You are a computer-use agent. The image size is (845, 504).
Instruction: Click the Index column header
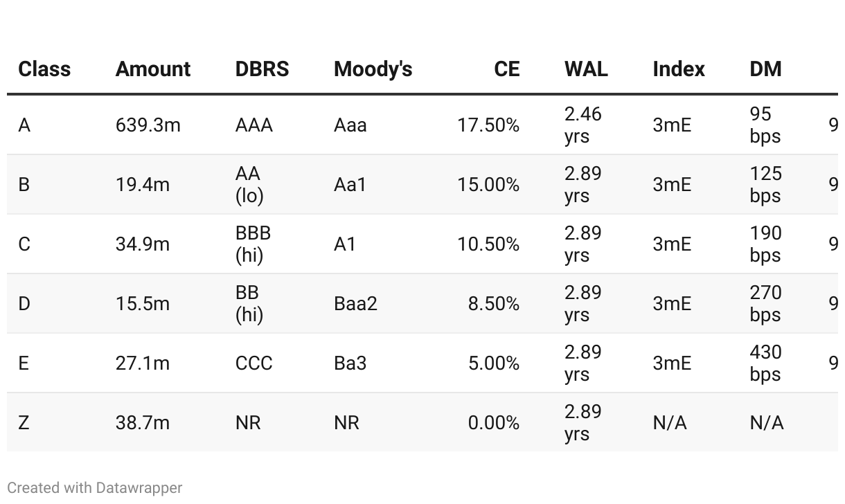point(679,69)
